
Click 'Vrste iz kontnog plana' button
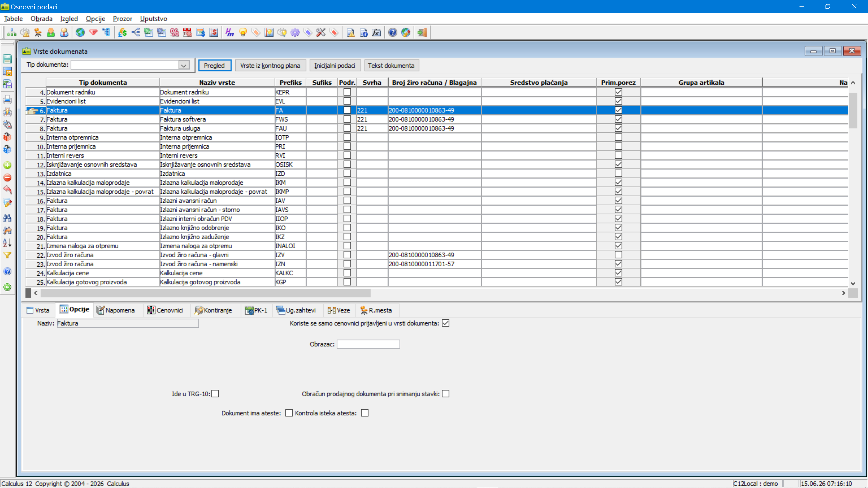pyautogui.click(x=270, y=66)
